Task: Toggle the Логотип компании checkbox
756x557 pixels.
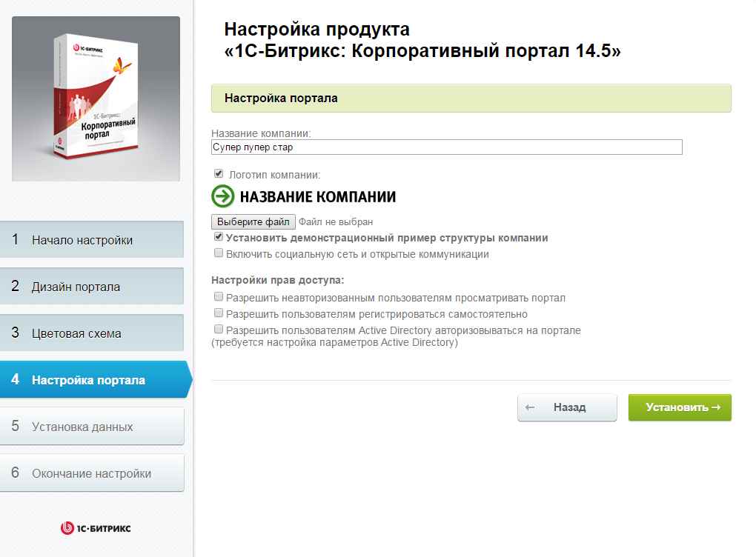Action: click(219, 173)
